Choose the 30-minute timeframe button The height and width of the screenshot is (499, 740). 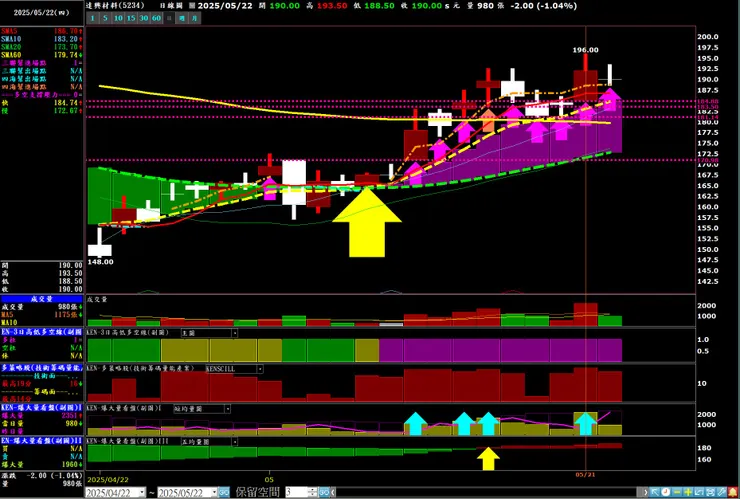(143, 18)
